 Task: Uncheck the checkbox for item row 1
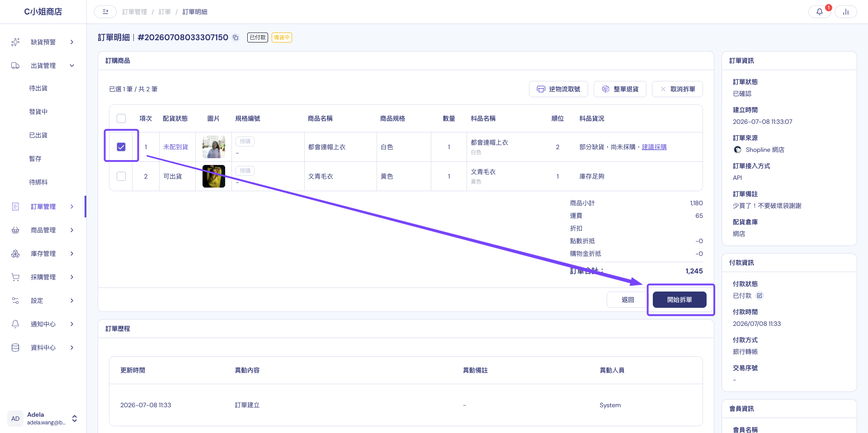(121, 147)
